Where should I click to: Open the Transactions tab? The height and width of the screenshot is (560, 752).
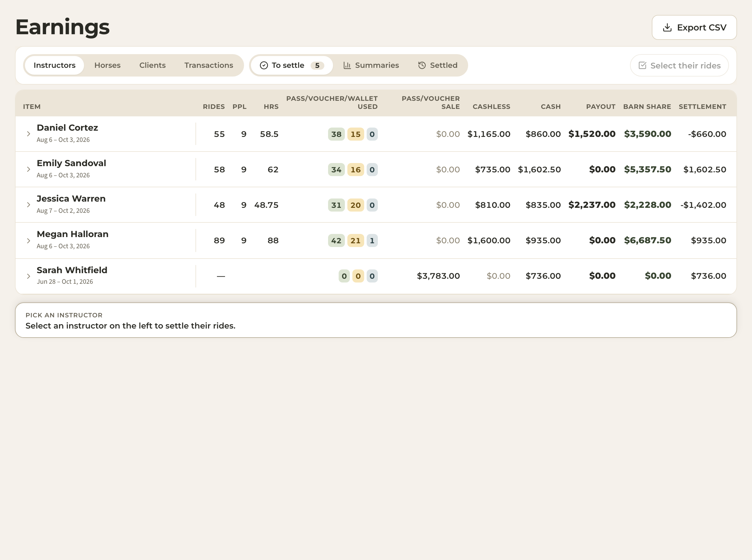pyautogui.click(x=209, y=65)
